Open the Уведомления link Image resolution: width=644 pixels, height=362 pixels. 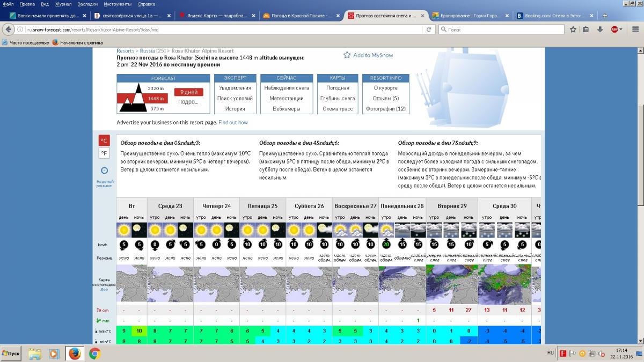[x=235, y=88]
